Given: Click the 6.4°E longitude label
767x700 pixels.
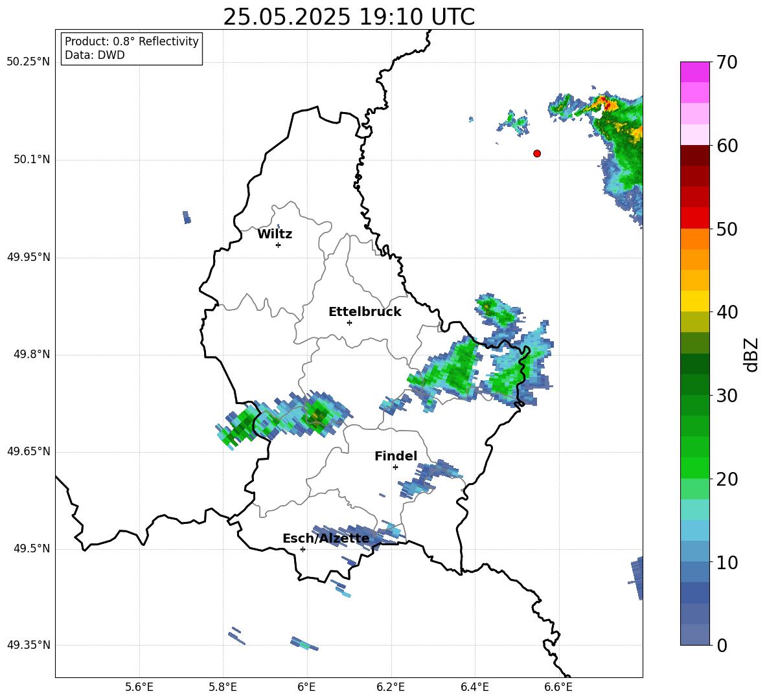Looking at the screenshot, I should 475,687.
